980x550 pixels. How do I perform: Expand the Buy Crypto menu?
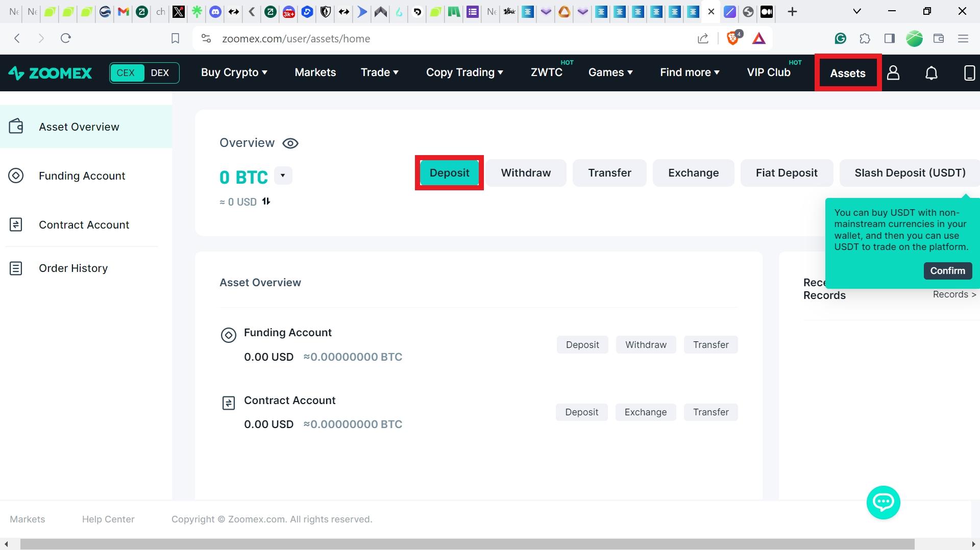point(234,72)
